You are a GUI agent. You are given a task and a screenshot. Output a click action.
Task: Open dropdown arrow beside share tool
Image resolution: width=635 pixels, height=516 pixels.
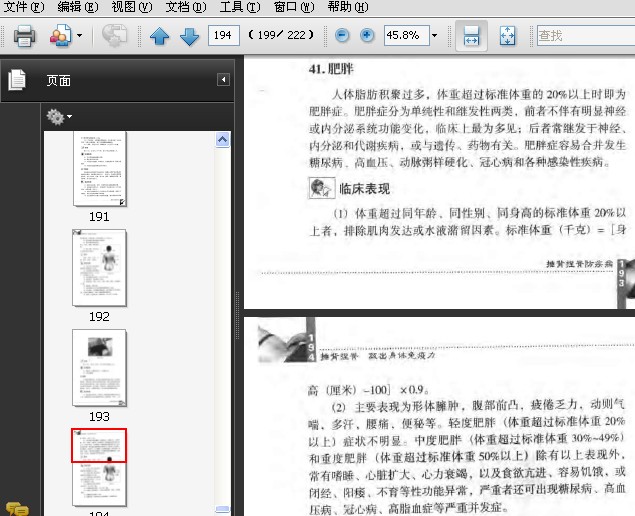coord(80,37)
